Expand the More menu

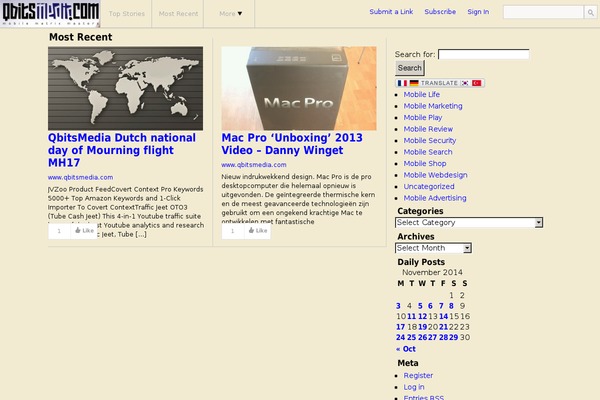click(230, 14)
